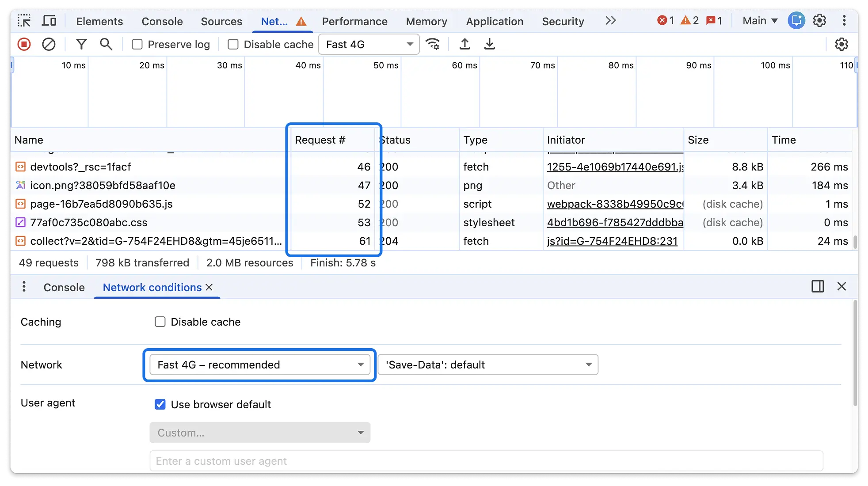Open the Main context selector dropdown
This screenshot has height=486, width=868.
760,21
